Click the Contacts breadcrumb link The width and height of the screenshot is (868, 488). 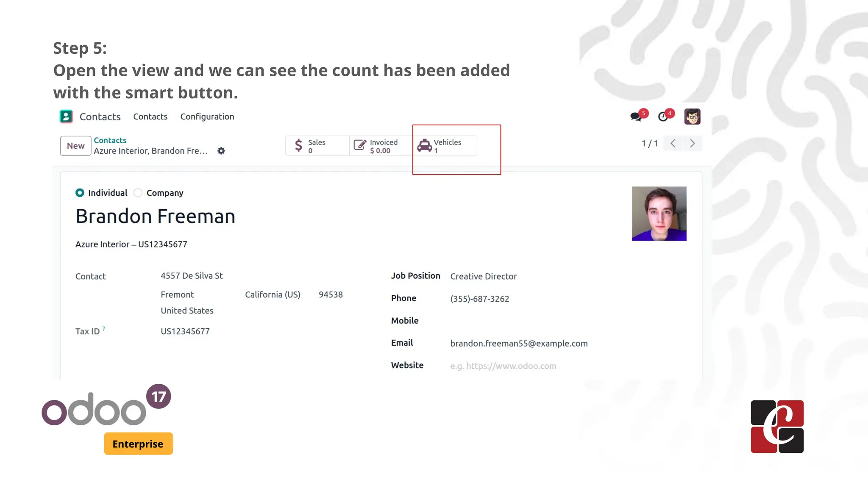[x=110, y=140]
